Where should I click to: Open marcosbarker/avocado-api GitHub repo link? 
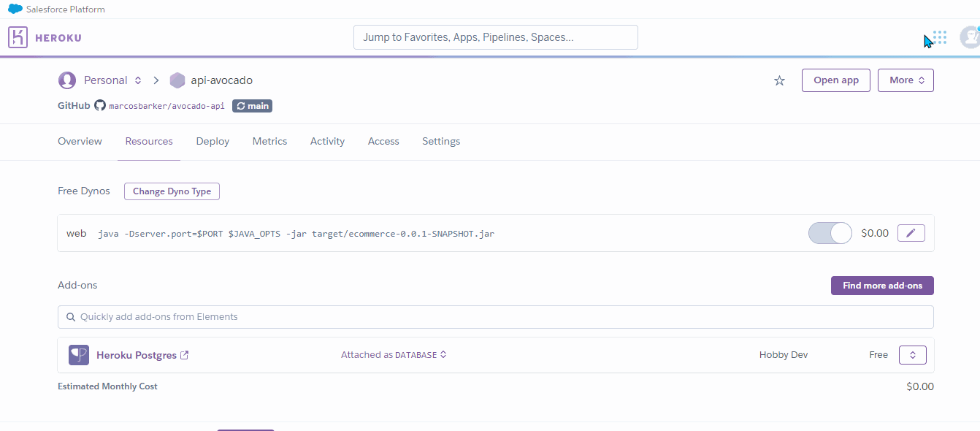coord(166,106)
